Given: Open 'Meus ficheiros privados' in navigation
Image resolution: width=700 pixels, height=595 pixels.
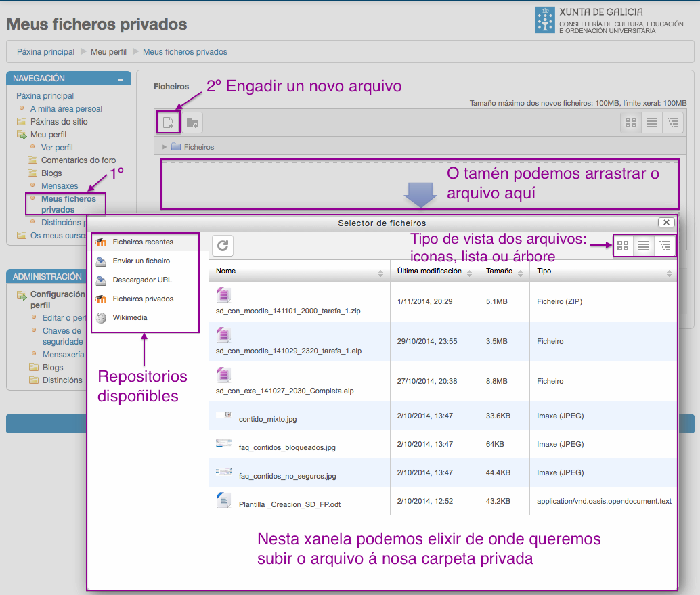Looking at the screenshot, I should (x=68, y=204).
